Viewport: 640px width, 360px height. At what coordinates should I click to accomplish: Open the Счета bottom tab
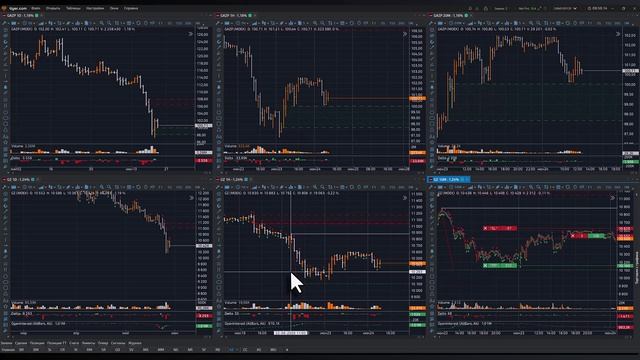[74, 343]
